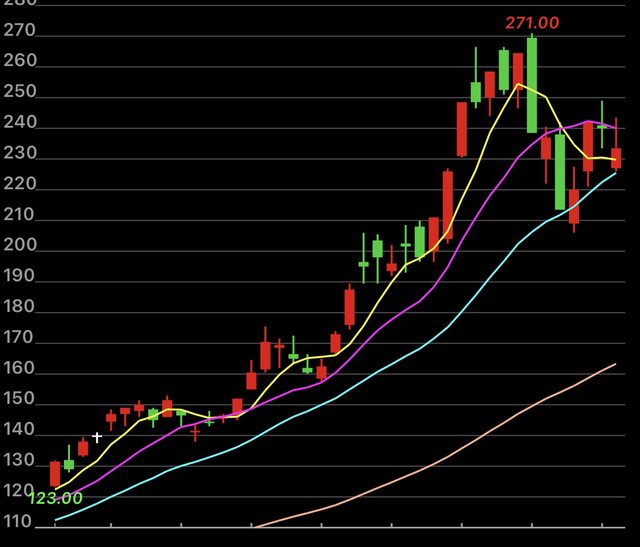Image resolution: width=640 pixels, height=547 pixels.
Task: Click the 270 label on the price axis
Action: (x=19, y=31)
